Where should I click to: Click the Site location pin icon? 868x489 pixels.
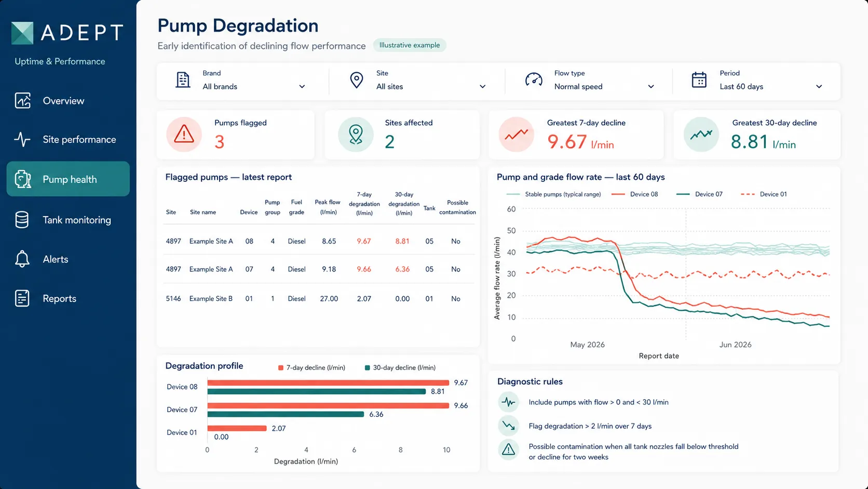357,80
